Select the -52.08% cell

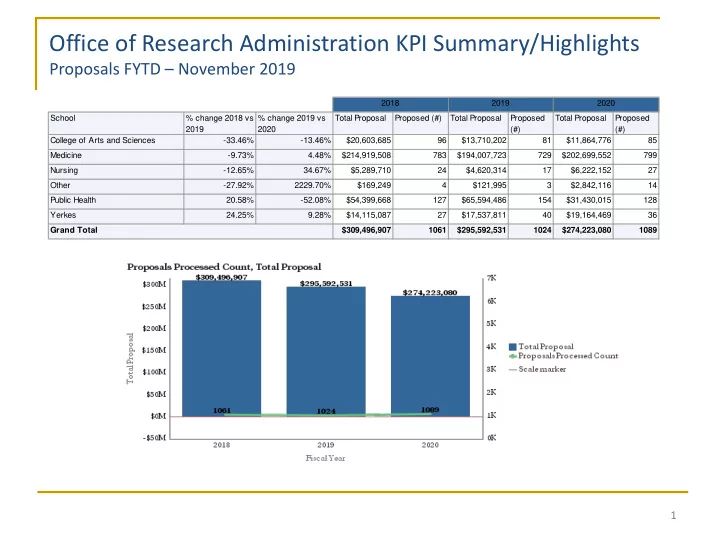(294, 200)
